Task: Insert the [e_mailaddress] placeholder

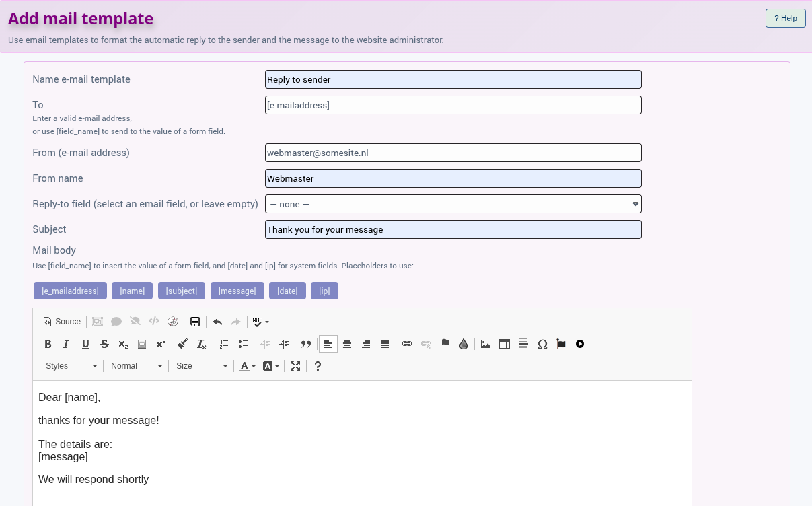Action: pos(70,291)
